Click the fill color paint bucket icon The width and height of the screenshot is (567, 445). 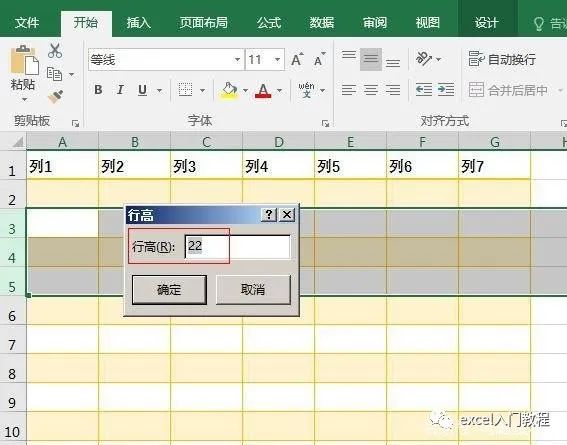tap(229, 90)
